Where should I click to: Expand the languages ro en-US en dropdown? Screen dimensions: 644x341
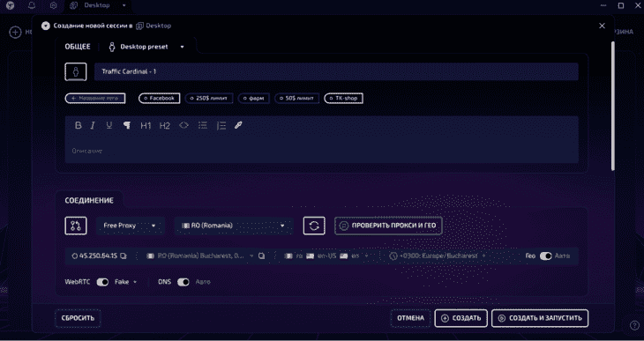coord(366,256)
